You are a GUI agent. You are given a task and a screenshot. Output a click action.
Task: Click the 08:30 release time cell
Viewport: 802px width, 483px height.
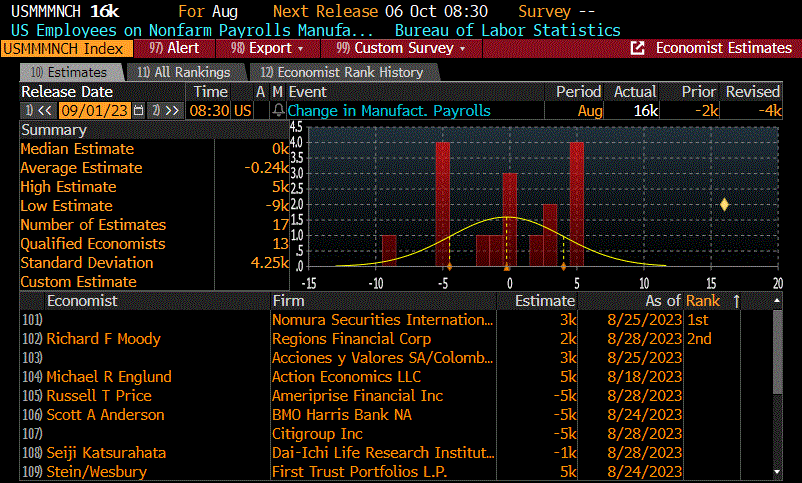[210, 111]
